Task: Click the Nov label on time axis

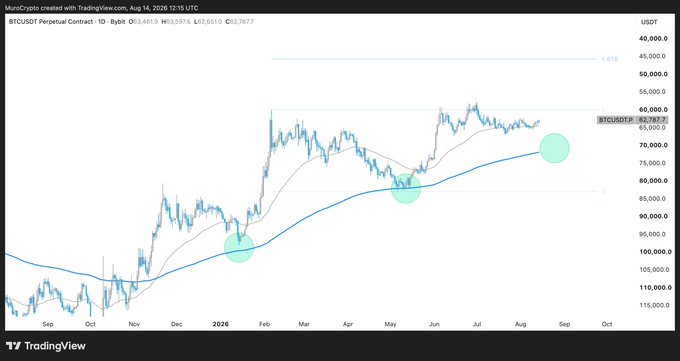Action: point(135,324)
